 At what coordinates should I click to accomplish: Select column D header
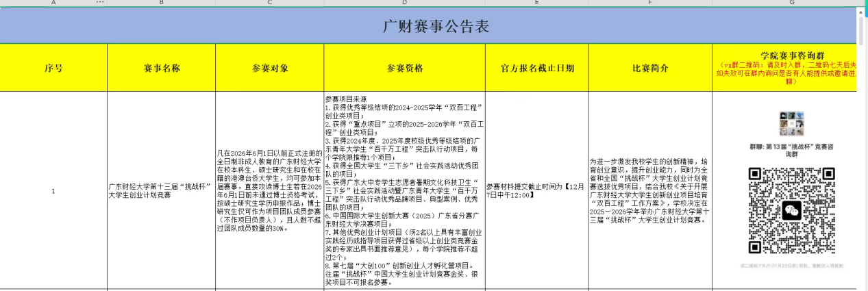(x=404, y=3)
